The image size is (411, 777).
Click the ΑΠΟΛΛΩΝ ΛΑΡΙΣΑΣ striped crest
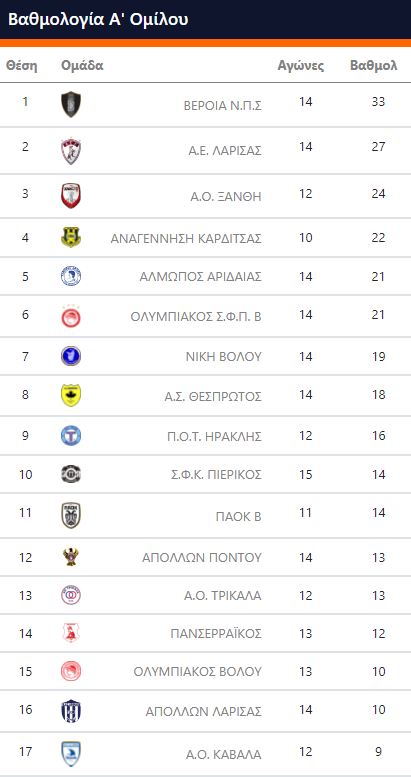[x=71, y=711]
